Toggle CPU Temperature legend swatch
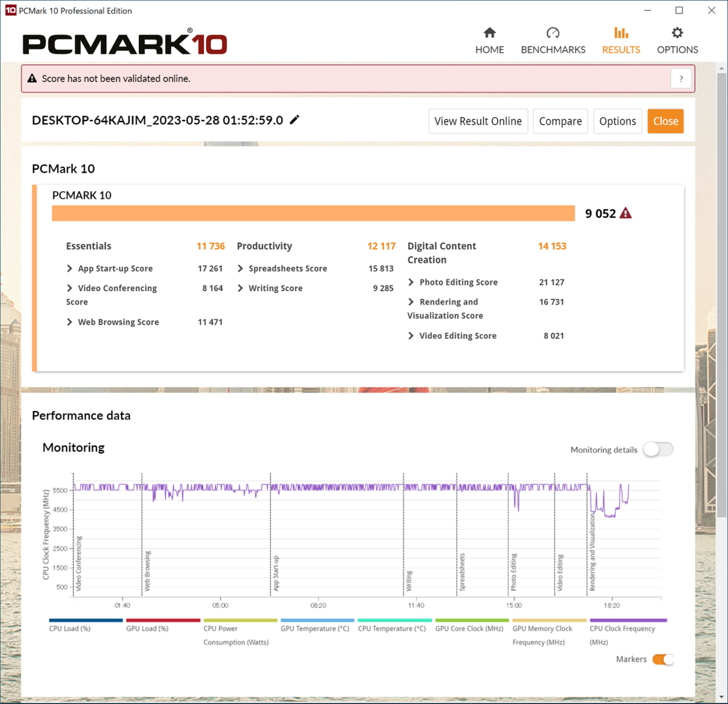Screen dimensions: 728x704 pyautogui.click(x=395, y=620)
